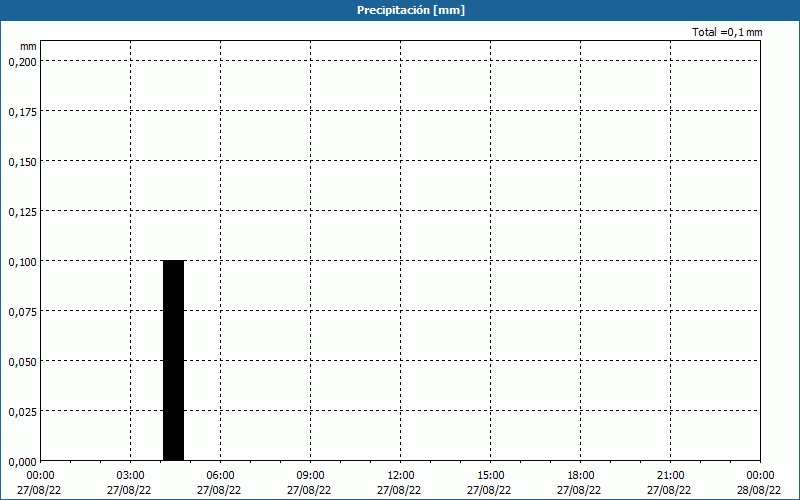
Task: Select the Total =0,1 mm label
Action: [x=727, y=32]
